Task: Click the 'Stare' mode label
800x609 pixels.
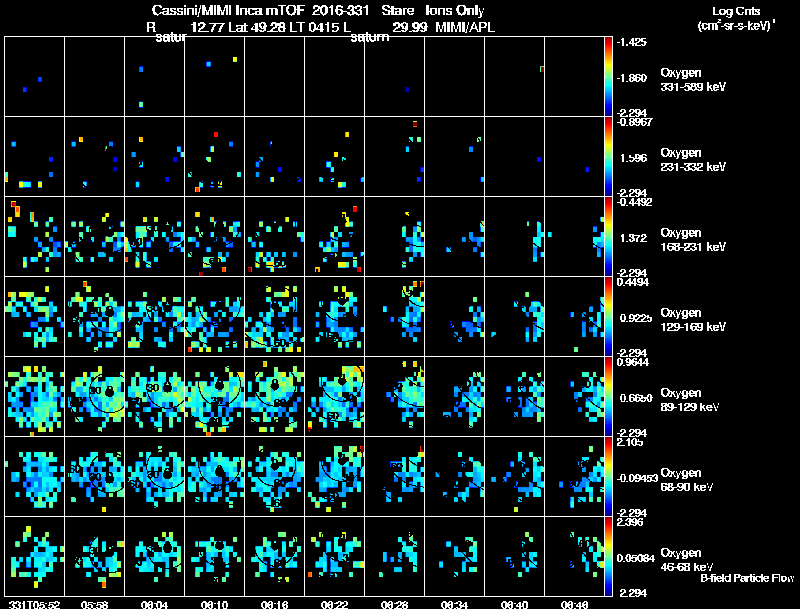Action: pyautogui.click(x=397, y=11)
